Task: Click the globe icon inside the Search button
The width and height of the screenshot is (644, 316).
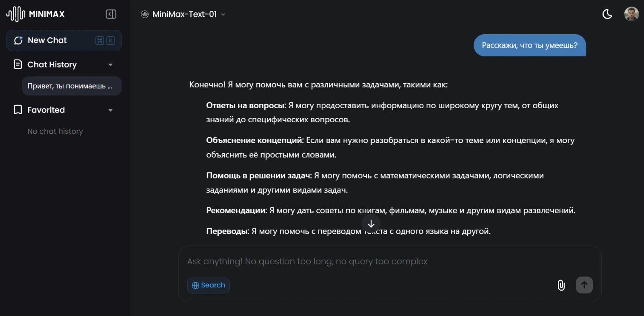Action: tap(196, 285)
